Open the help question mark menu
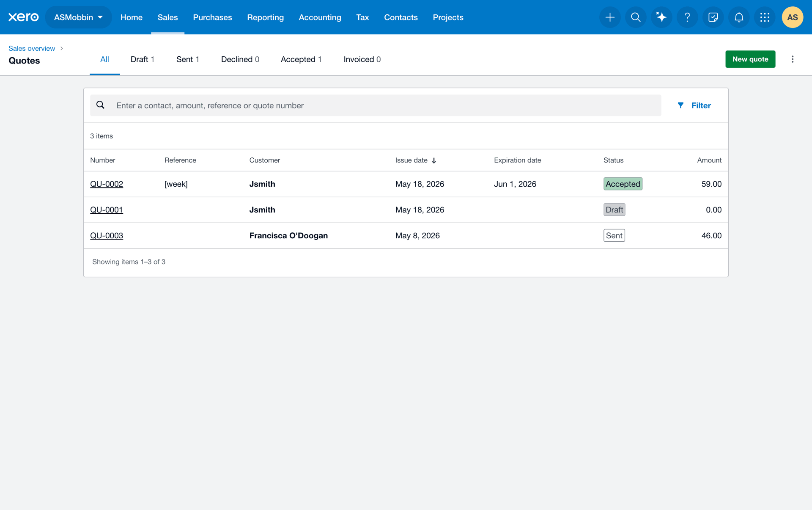Image resolution: width=812 pixels, height=510 pixels. 687,17
